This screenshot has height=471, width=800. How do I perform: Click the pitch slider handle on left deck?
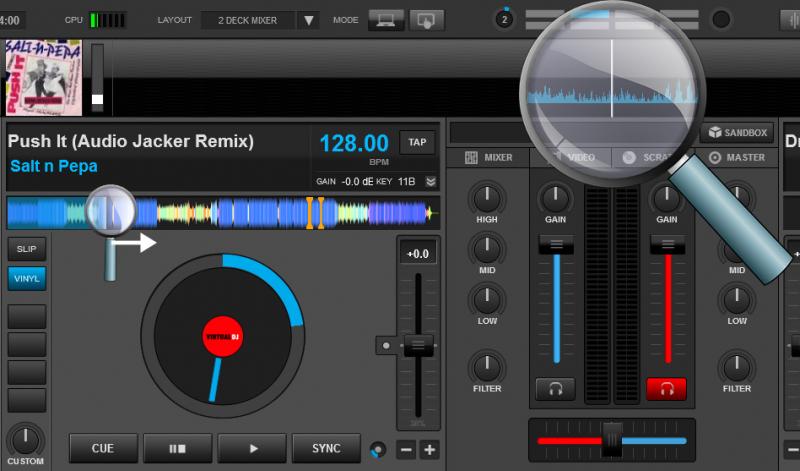(418, 345)
